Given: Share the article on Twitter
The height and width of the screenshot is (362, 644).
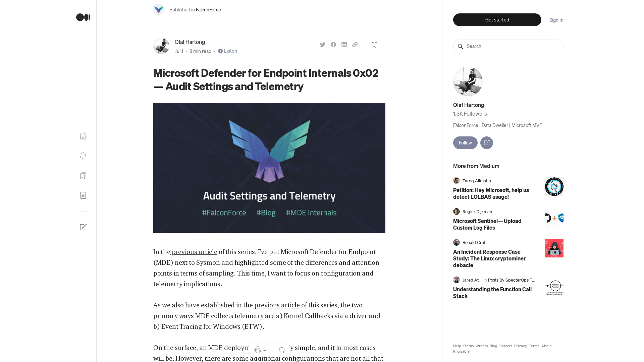Looking at the screenshot, I should [x=322, y=44].
